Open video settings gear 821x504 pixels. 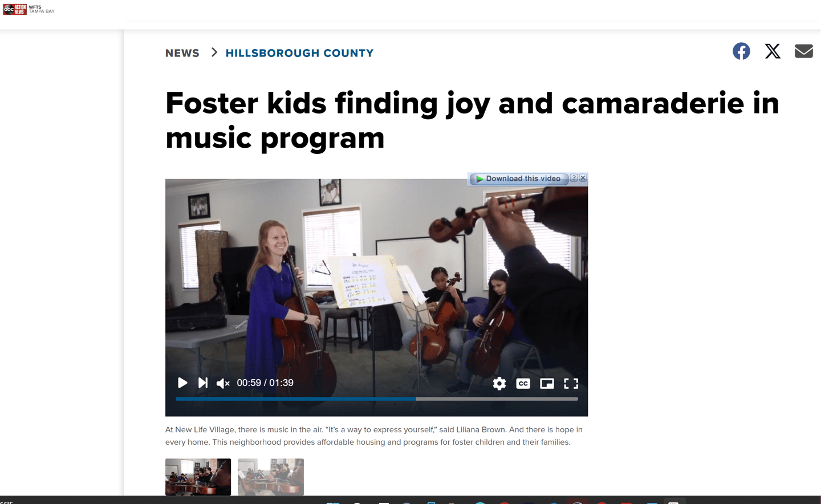click(x=499, y=384)
